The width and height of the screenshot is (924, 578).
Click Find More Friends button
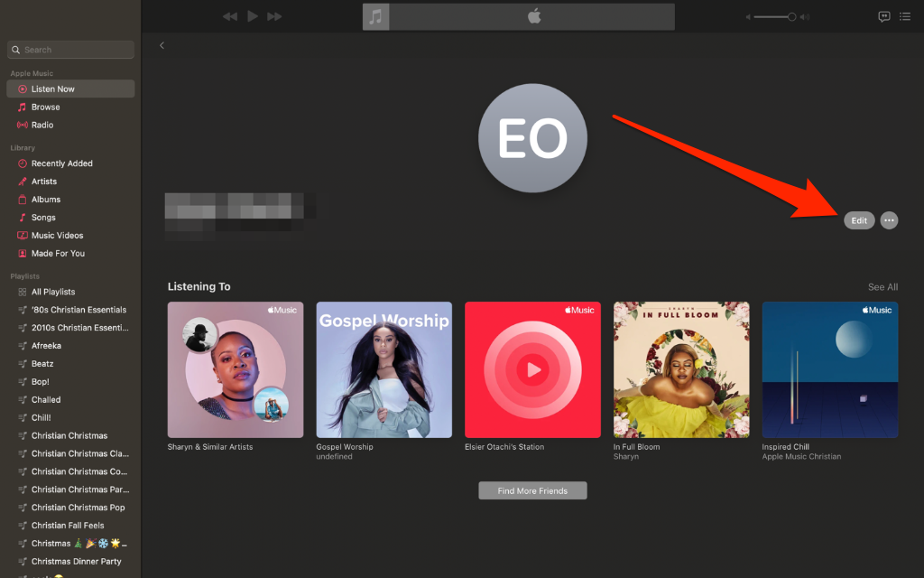tap(532, 490)
